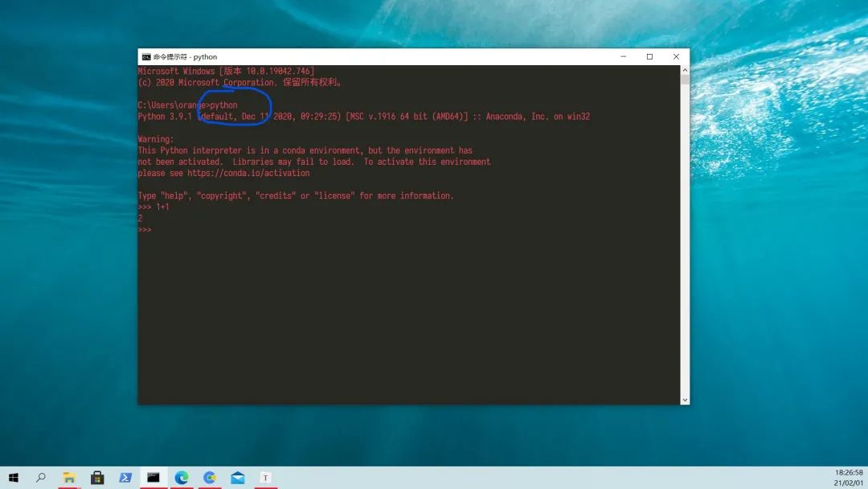Screen dimensions: 868x489
Task: Click the '>>> 1+1' input line
Action: tap(154, 208)
